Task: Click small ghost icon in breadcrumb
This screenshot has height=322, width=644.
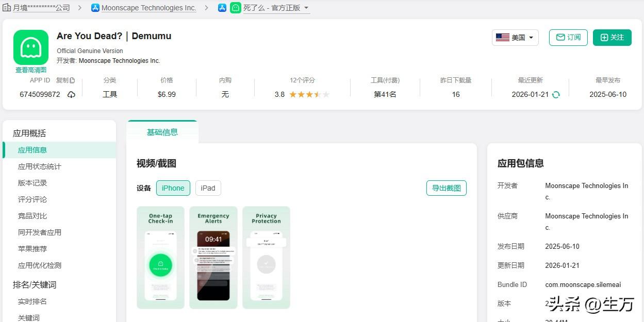Action: [236, 8]
